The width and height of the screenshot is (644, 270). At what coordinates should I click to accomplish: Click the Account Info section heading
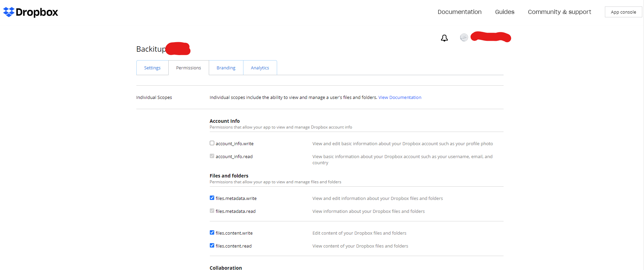tap(225, 121)
